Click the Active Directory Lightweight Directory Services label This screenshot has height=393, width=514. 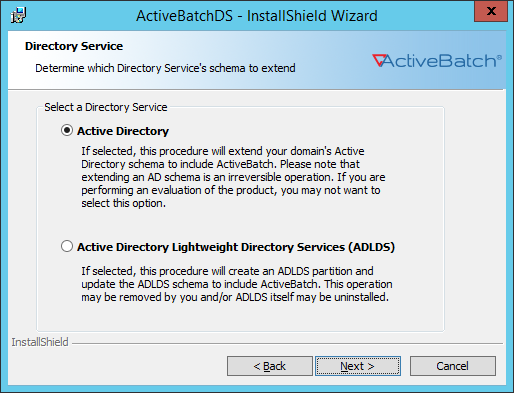pyautogui.click(x=236, y=247)
